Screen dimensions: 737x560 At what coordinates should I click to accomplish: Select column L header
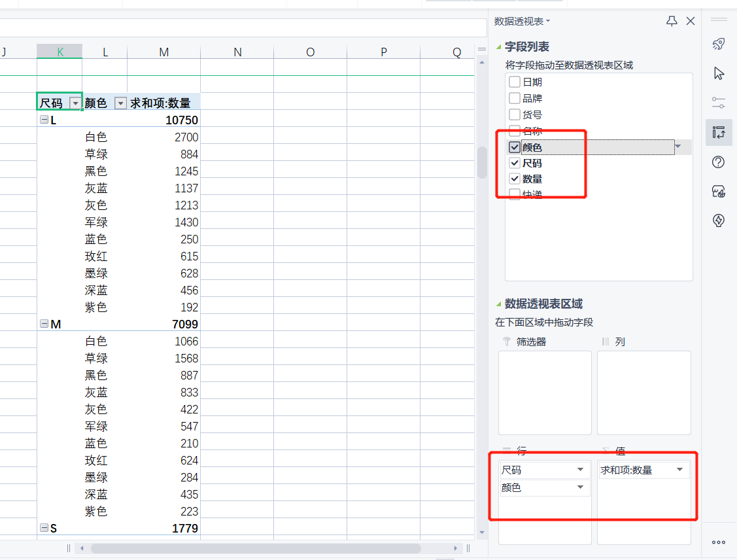(x=105, y=52)
